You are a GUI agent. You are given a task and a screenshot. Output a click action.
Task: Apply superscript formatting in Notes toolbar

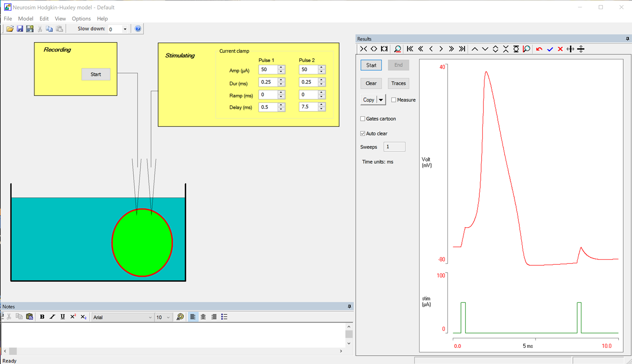click(x=73, y=317)
